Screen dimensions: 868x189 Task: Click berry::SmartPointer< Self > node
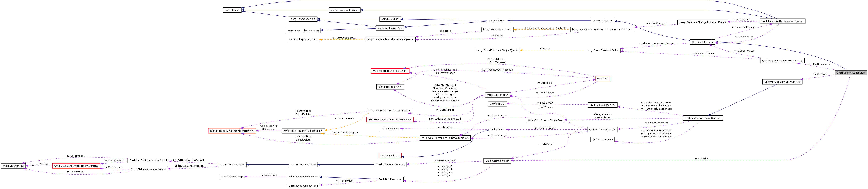coord(602,50)
